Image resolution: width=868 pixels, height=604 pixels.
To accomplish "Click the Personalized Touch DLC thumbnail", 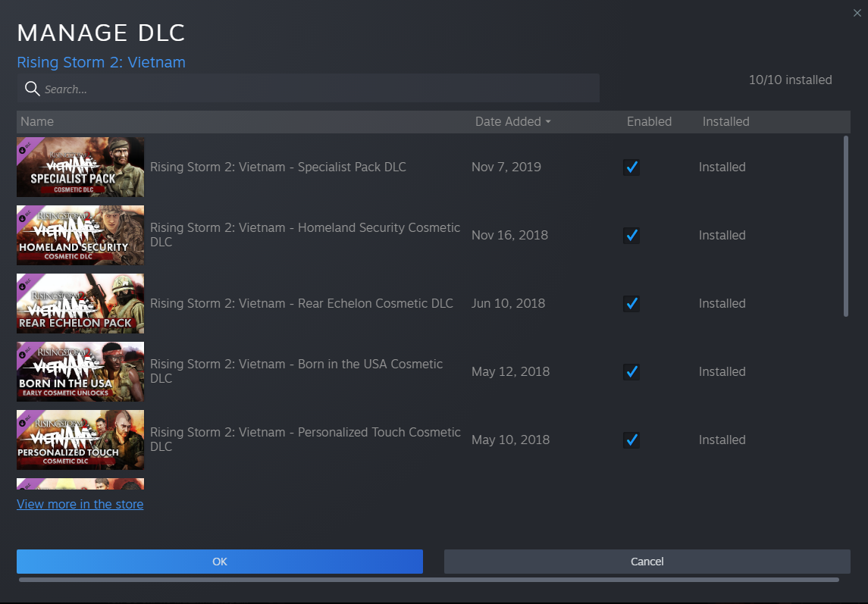I will coord(80,440).
